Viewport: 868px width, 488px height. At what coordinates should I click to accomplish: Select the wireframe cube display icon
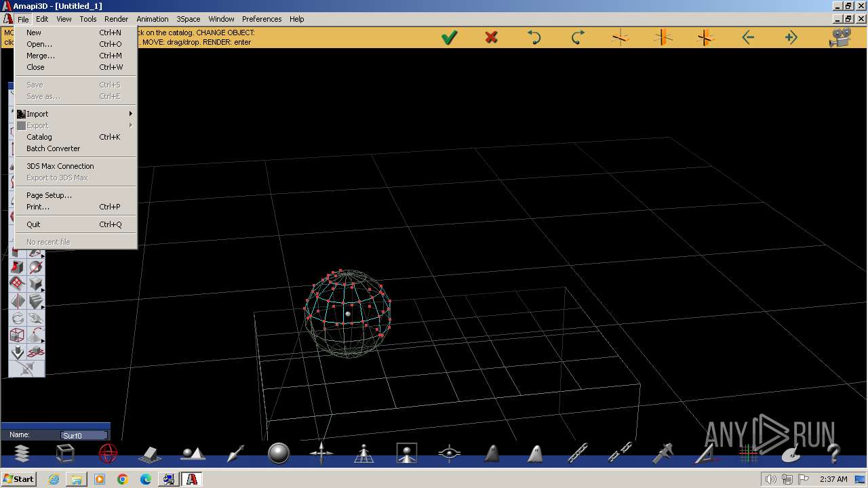tap(65, 453)
